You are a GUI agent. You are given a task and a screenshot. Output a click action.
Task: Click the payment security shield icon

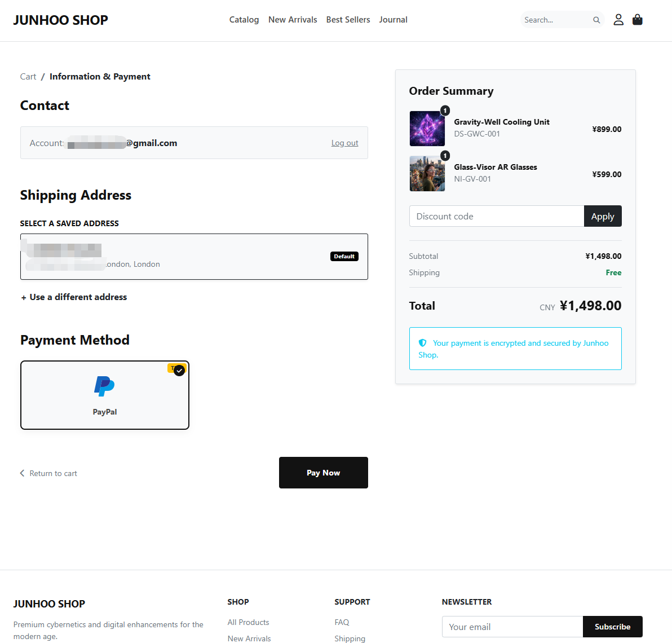point(422,342)
